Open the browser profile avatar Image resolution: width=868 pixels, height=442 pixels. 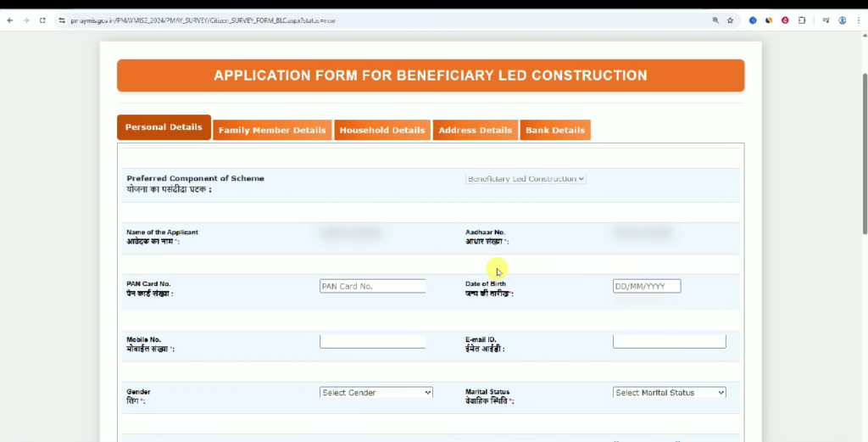(x=842, y=20)
